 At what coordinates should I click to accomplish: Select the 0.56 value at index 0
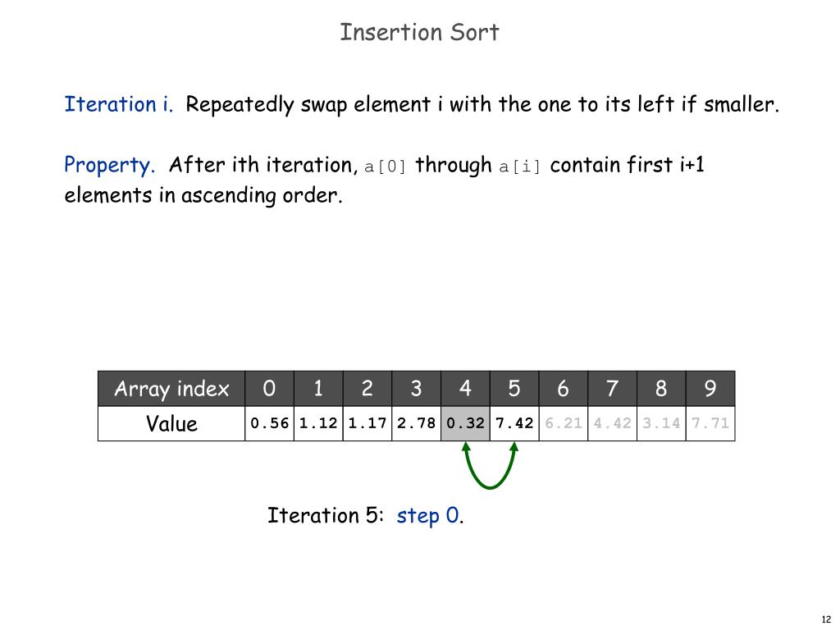point(269,423)
